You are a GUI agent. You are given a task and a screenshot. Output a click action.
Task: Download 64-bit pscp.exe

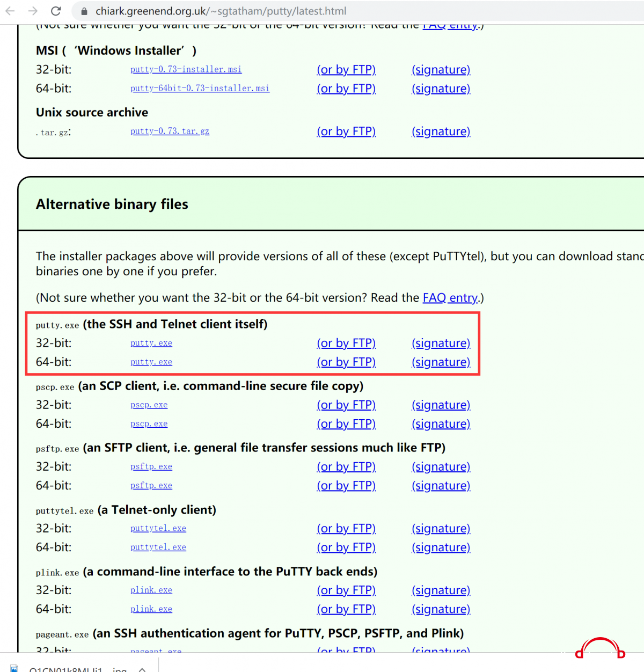[x=149, y=423]
